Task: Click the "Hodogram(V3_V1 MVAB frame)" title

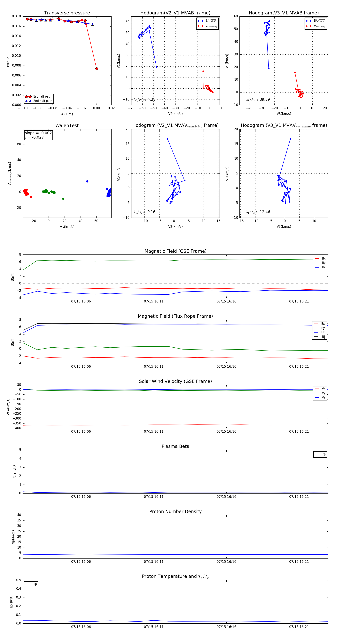Action: (x=284, y=13)
